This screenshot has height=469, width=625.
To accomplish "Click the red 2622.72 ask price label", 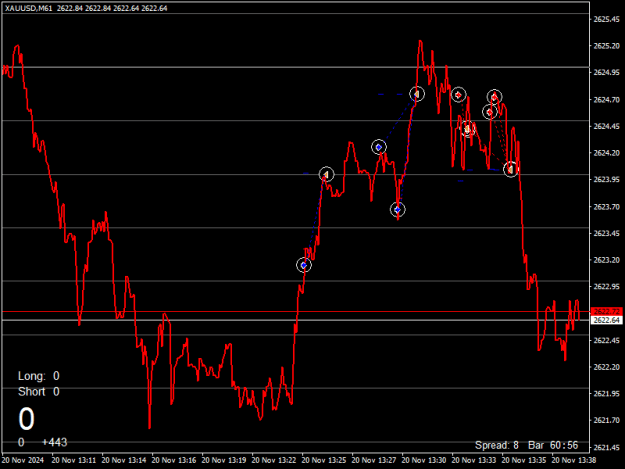I will point(606,311).
